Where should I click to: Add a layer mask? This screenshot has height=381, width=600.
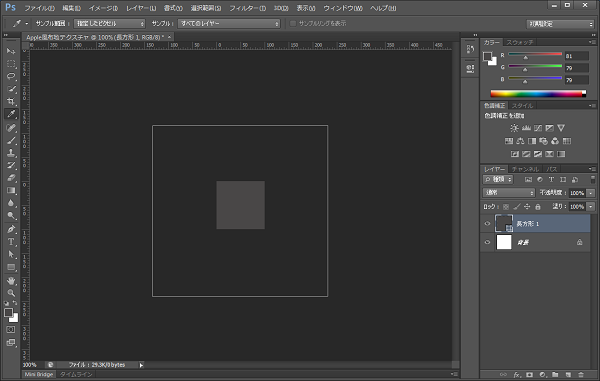coord(530,374)
